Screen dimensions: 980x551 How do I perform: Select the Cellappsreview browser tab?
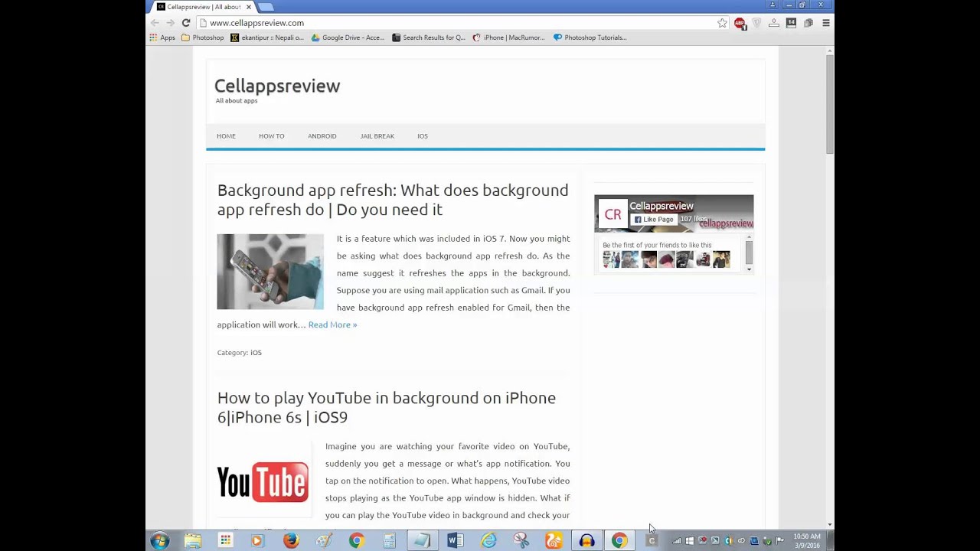[203, 7]
